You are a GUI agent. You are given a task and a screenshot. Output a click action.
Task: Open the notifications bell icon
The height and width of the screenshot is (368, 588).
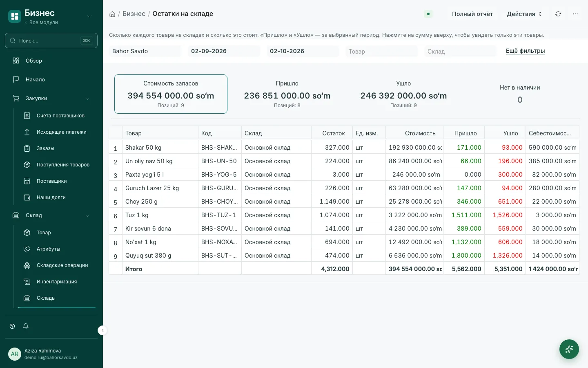click(x=26, y=326)
